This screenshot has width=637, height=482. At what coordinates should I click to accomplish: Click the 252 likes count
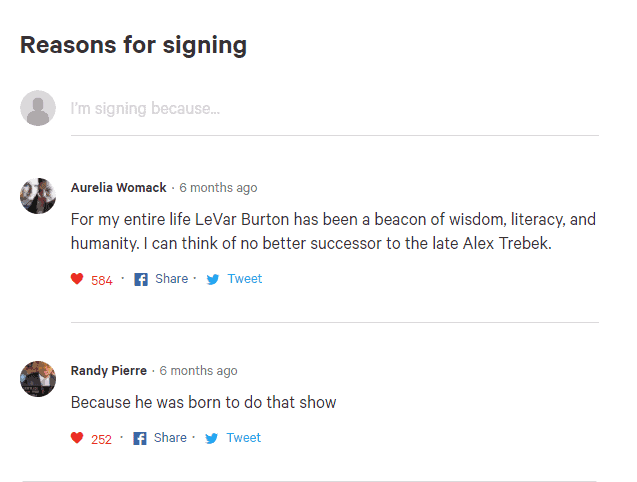tap(101, 439)
